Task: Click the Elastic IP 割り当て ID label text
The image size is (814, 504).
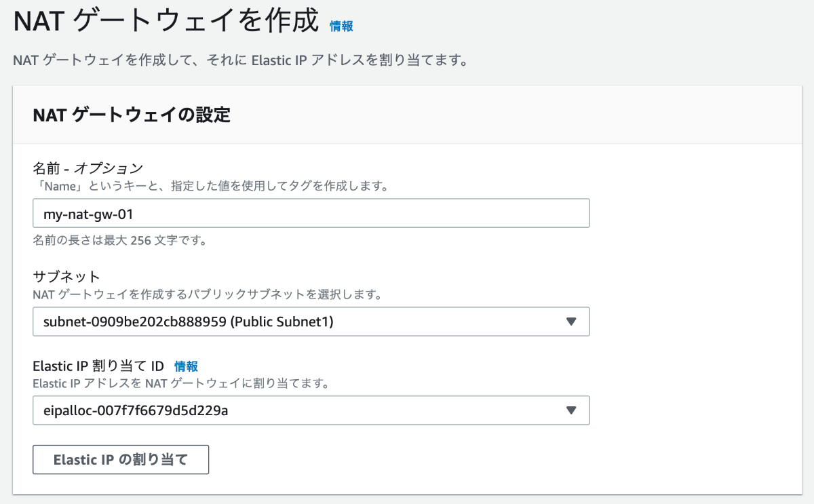Action: point(98,366)
